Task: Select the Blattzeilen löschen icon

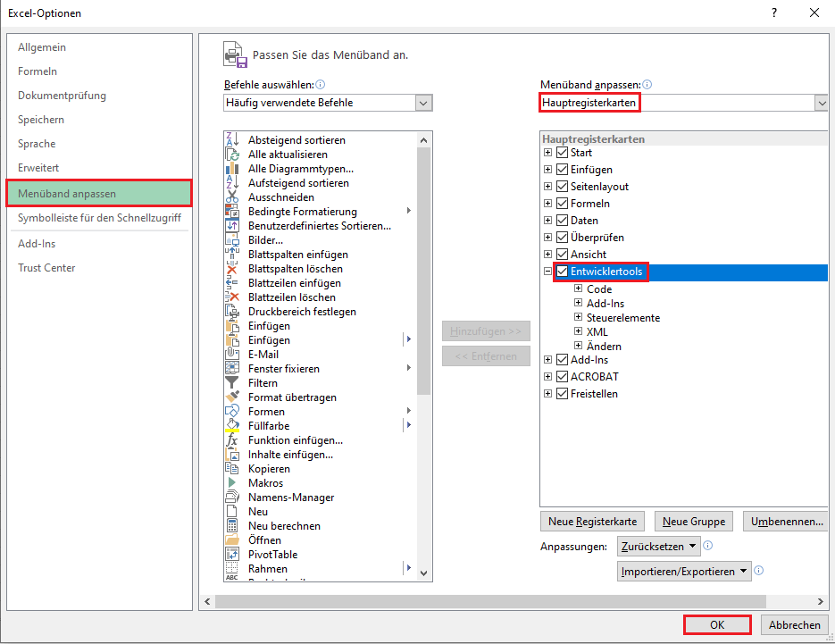Action: (x=232, y=297)
